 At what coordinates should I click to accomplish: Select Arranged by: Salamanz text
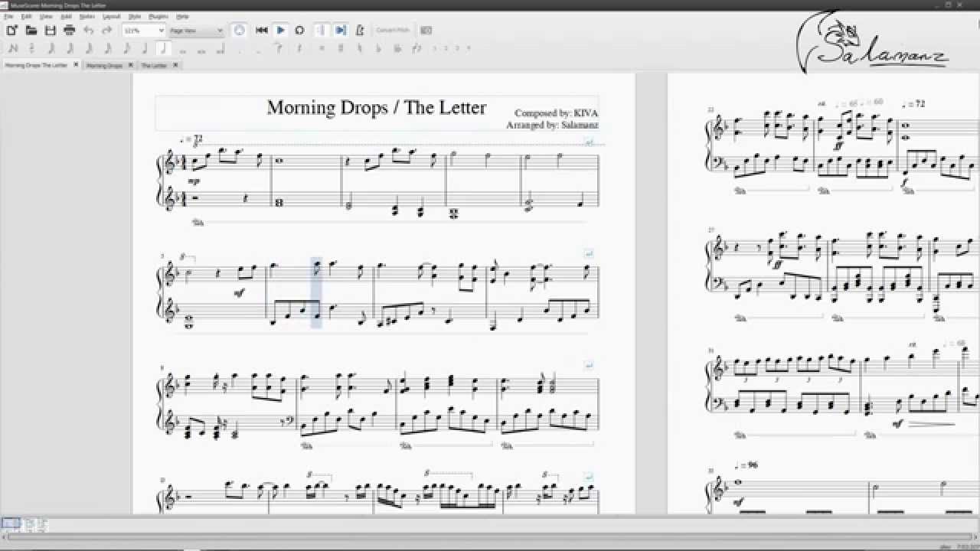552,125
